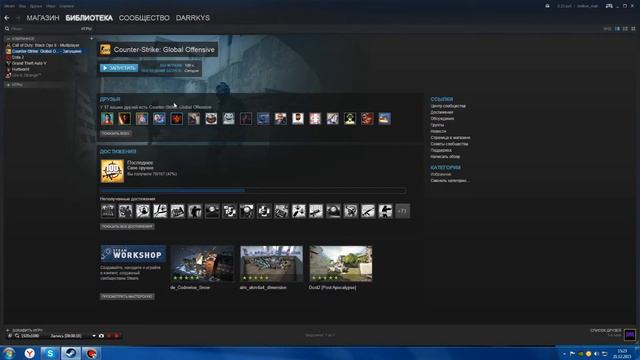Image resolution: width=640 pixels, height=360 pixels.
Task: Click the plus icon on the favorites header
Action: (91, 39)
